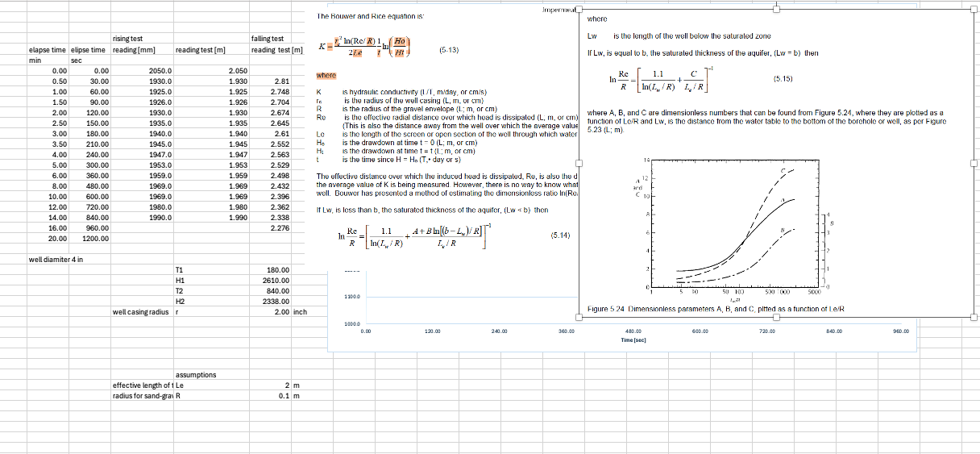Click the equation 5.15 formula in selected picture
This screenshot has width=980, height=454.
660,81
